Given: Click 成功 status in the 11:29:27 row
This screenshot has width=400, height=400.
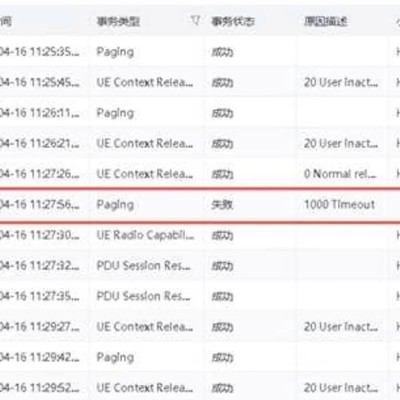Looking at the screenshot, I should 222,327.
